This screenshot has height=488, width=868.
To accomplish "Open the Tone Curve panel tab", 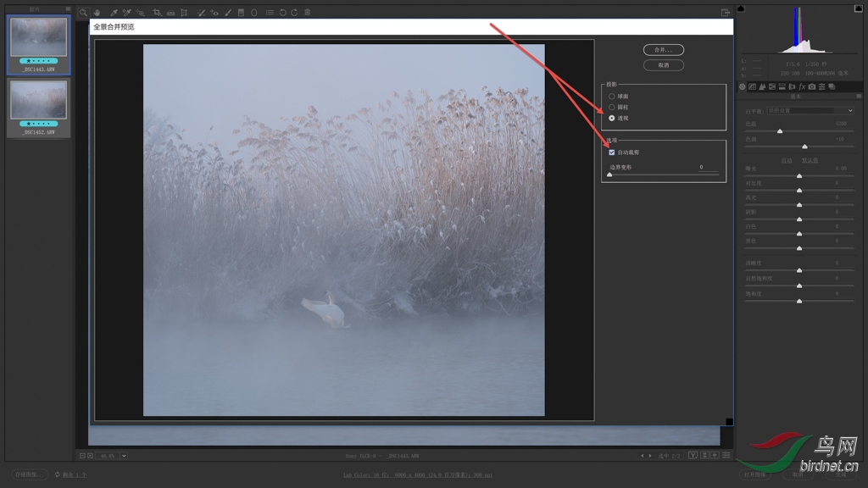I will point(752,86).
